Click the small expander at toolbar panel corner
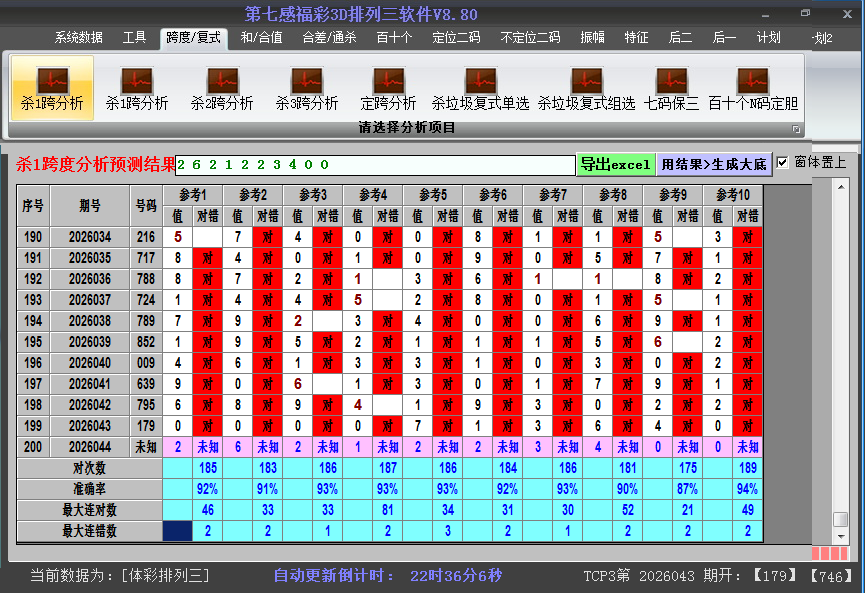The height and width of the screenshot is (593, 865). (x=796, y=128)
